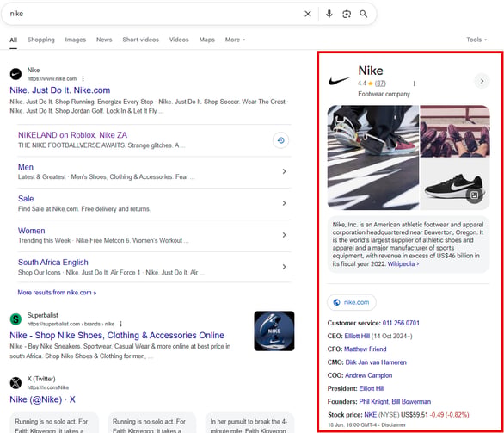The height and width of the screenshot is (433, 504).
Task: Expand the South Africa English chevron
Action: 284,267
